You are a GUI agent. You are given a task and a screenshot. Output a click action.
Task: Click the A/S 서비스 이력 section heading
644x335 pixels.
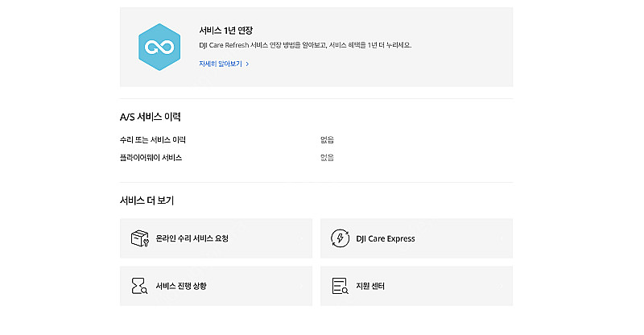[151, 117]
